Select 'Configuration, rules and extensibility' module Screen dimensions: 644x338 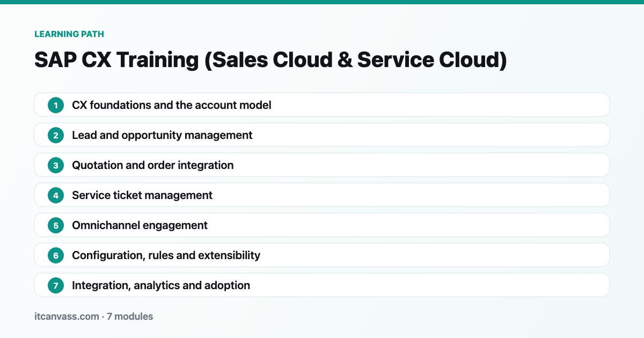322,255
